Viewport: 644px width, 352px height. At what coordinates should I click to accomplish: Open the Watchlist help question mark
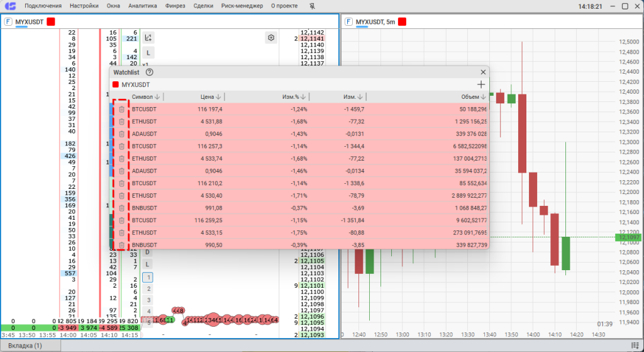tap(150, 72)
